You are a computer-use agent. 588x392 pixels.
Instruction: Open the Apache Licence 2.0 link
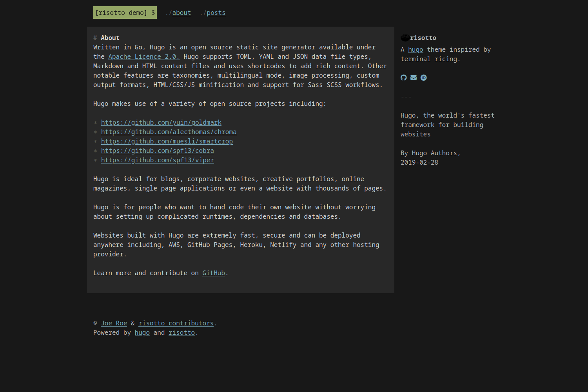143,56
